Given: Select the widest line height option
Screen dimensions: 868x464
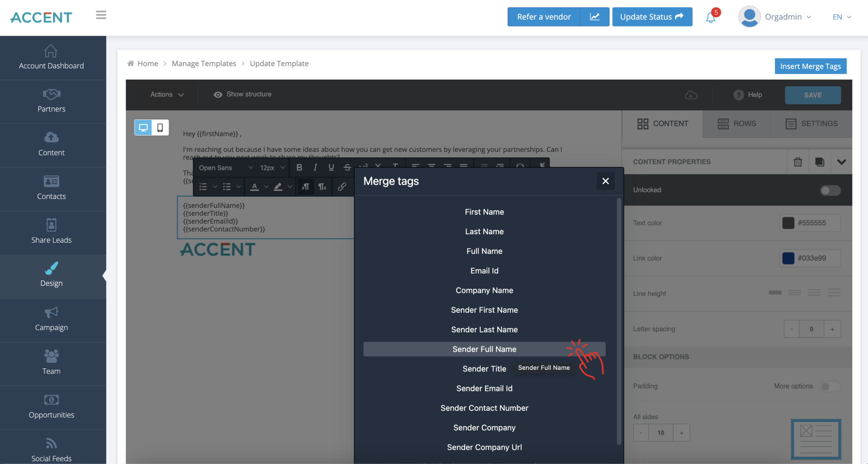Looking at the screenshot, I should coord(834,292).
